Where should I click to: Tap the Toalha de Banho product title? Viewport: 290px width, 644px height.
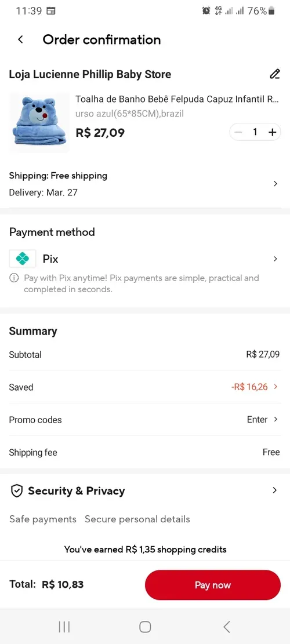[177, 99]
